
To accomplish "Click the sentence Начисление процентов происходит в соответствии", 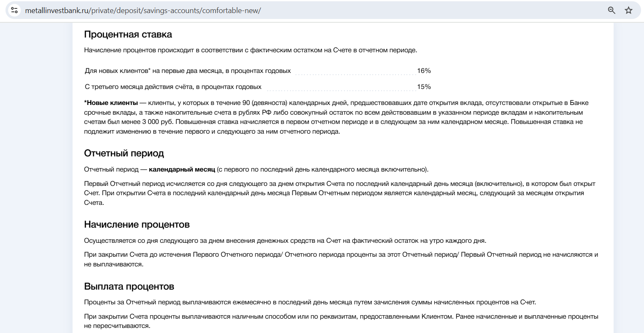I will click(251, 50).
